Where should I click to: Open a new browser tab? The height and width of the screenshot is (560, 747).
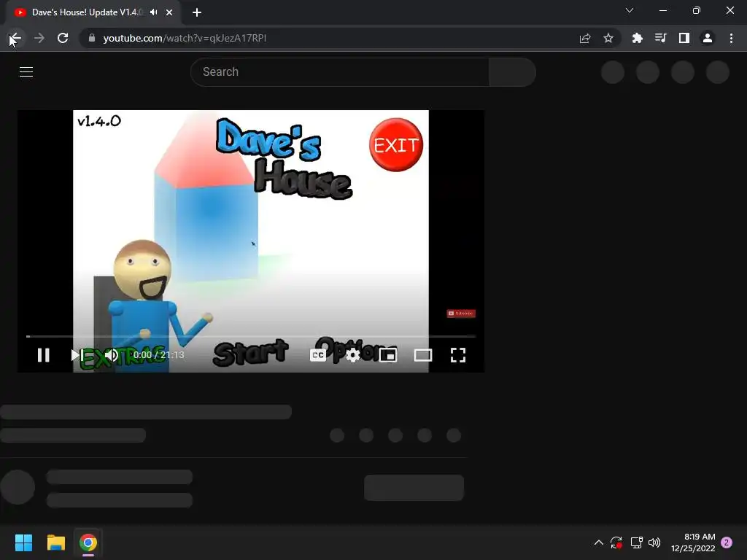[197, 12]
